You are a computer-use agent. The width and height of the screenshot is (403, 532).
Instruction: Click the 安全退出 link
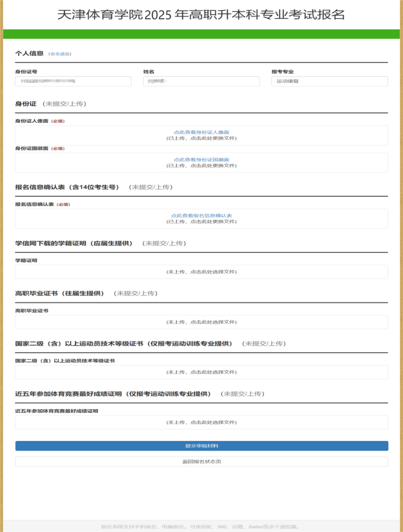pos(60,54)
